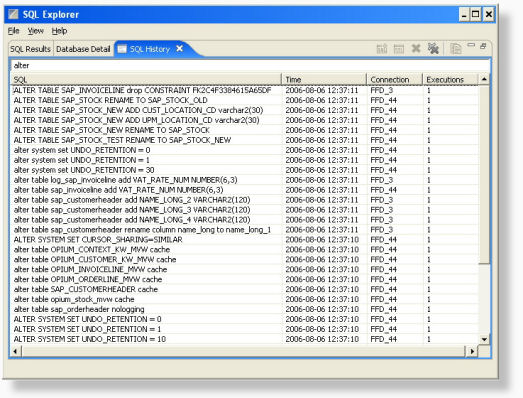Select 'alter system set UNDO_RETENTION = 30' row
This screenshot has width=523, height=398.
[x=245, y=170]
